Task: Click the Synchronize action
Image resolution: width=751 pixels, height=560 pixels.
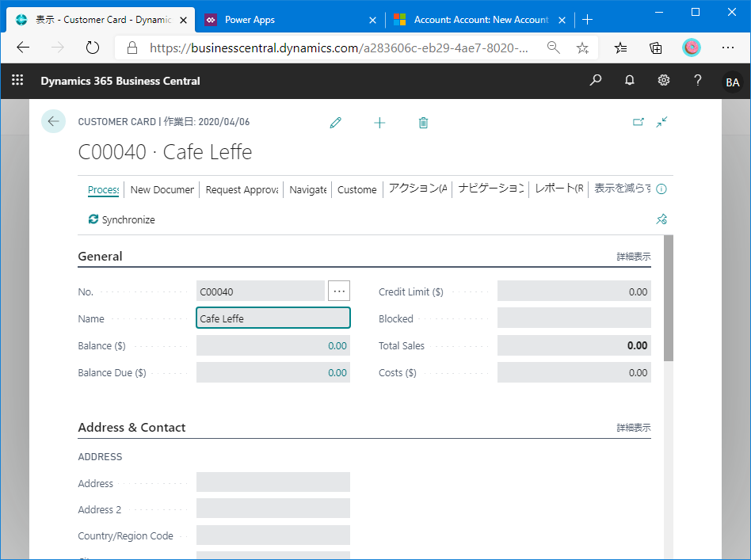Action: pos(122,219)
